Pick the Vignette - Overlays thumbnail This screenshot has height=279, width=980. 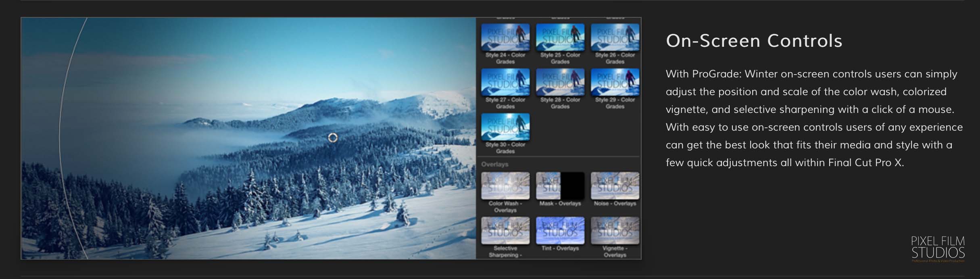pyautogui.click(x=615, y=231)
